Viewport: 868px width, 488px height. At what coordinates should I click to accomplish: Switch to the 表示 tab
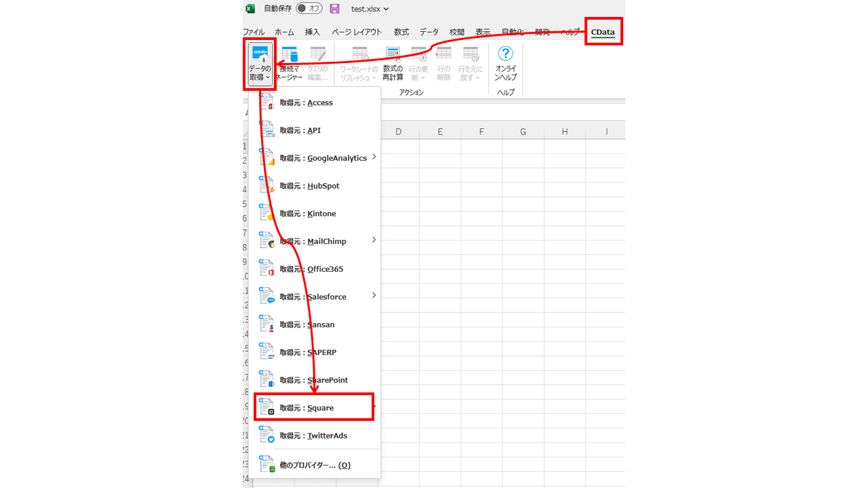tap(483, 32)
